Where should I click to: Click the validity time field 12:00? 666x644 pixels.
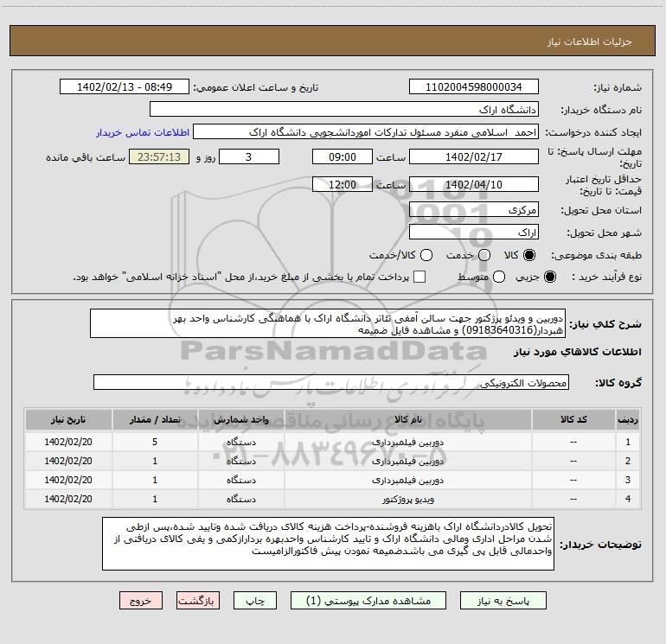[343, 184]
